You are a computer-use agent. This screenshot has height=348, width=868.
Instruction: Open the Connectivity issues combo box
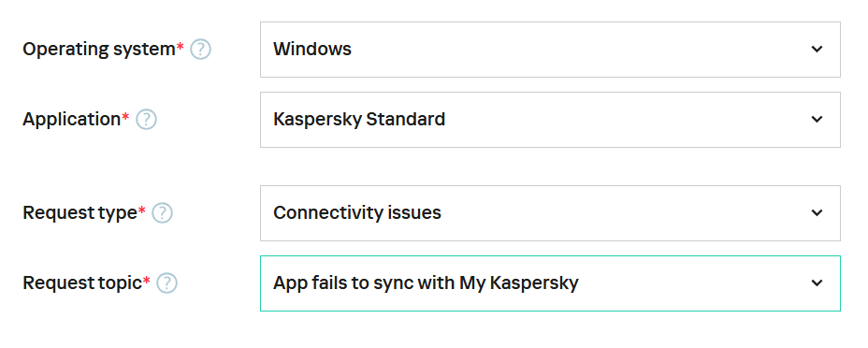point(550,213)
